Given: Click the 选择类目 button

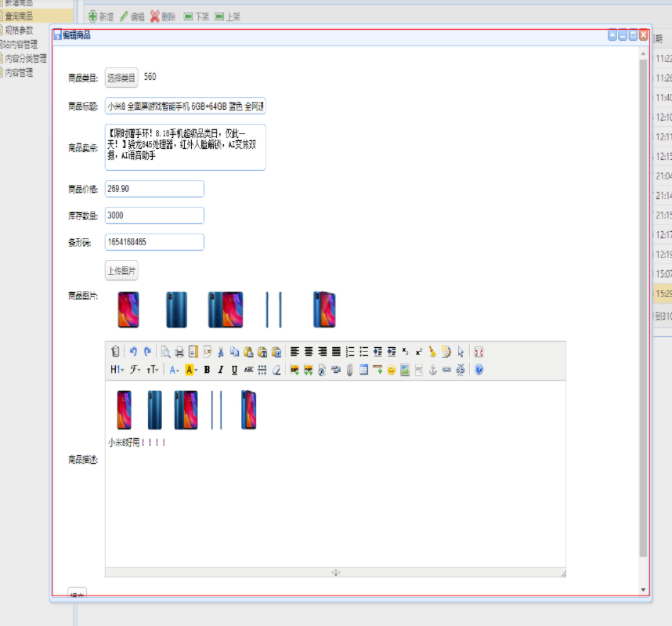Looking at the screenshot, I should click(121, 78).
